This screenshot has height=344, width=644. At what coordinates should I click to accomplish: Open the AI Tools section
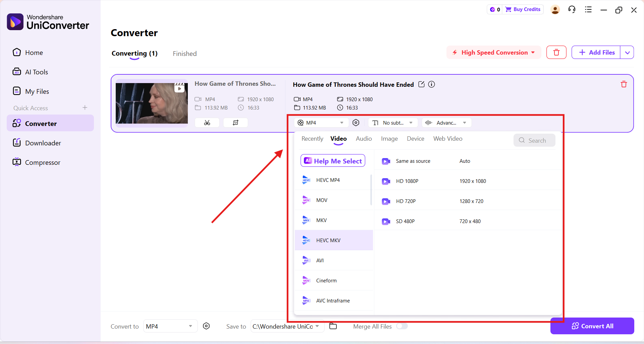pyautogui.click(x=37, y=72)
